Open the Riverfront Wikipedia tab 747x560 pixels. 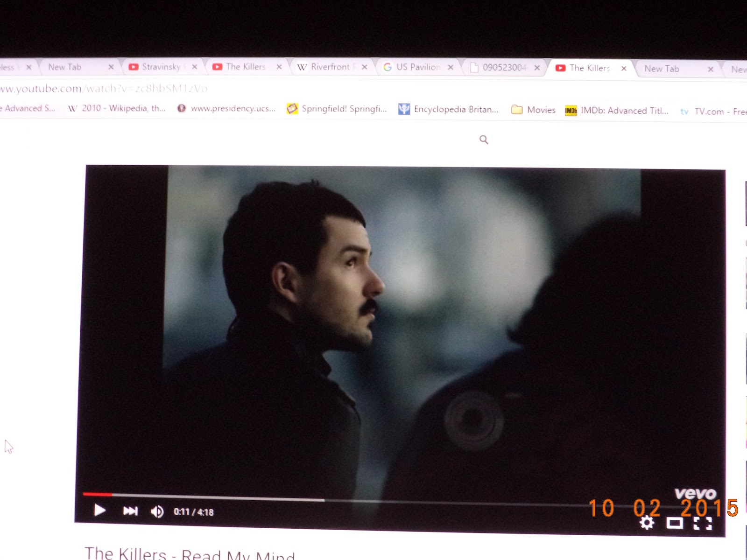pyautogui.click(x=331, y=67)
